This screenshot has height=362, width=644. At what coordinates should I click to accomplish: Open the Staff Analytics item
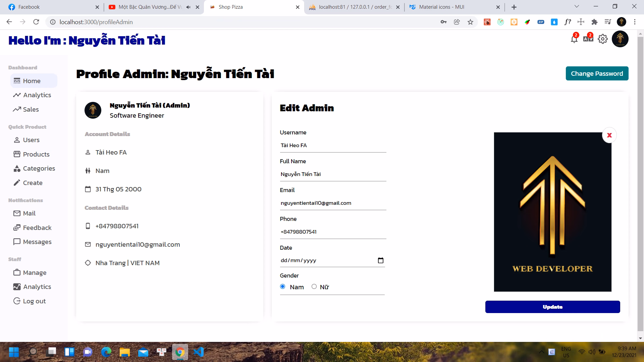[34, 287]
